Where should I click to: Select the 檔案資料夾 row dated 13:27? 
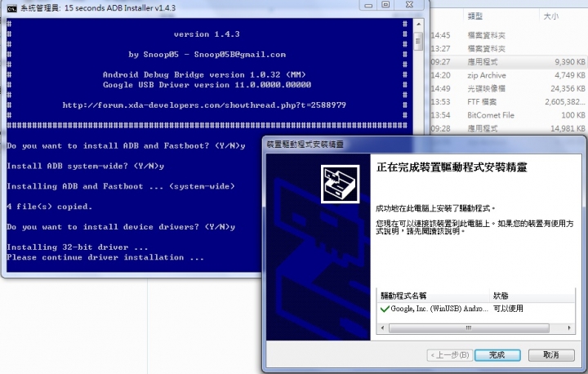pos(509,49)
